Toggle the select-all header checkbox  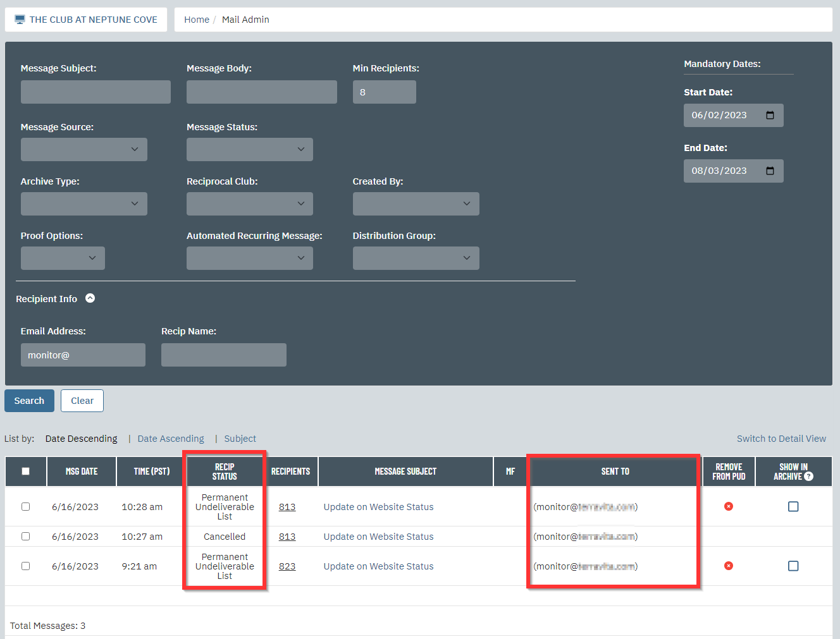25,472
